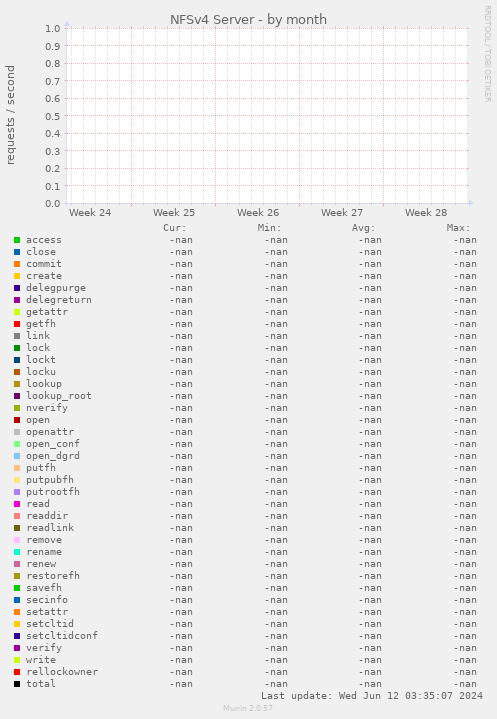
Task: Click the Last update timestamp text
Action: tap(372, 696)
